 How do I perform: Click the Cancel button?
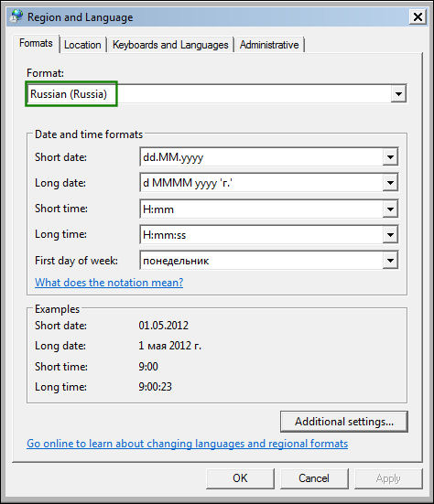tap(314, 478)
